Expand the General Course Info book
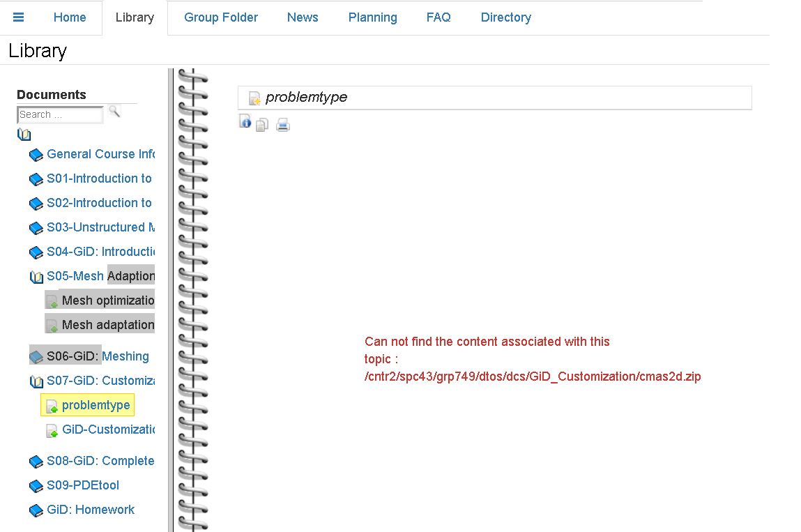This screenshot has width=801, height=532. 36,155
